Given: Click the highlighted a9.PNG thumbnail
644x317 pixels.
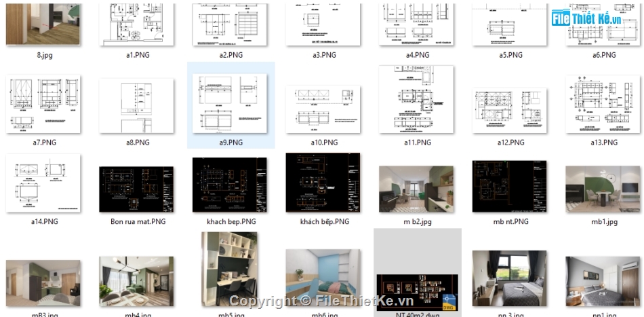Looking at the screenshot, I should coord(230,103).
